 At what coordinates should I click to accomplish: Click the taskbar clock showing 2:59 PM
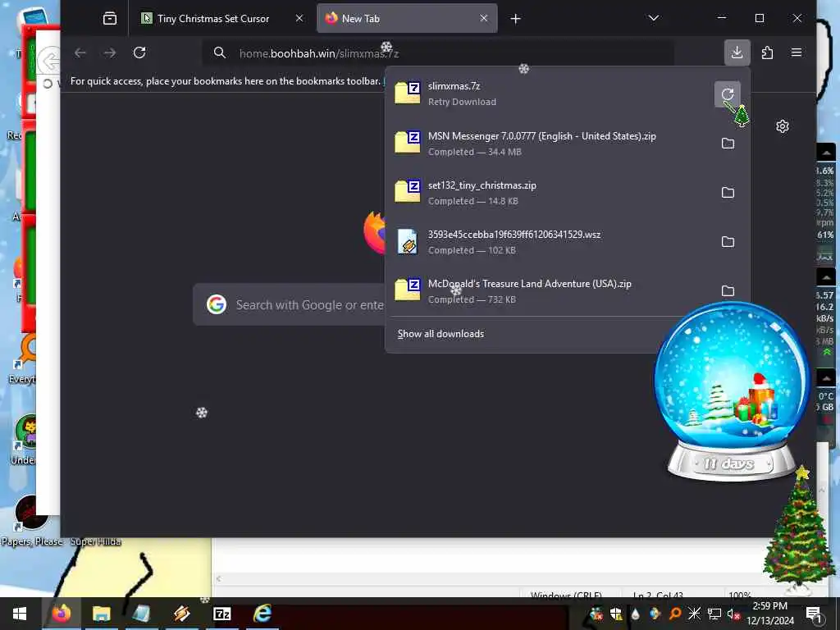(x=770, y=614)
